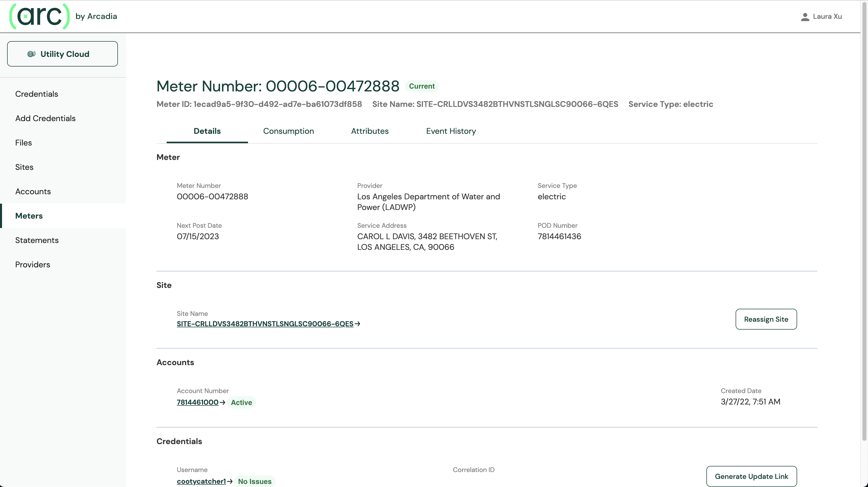Switch to the Attributes tab
Image resolution: width=868 pixels, height=487 pixels.
pyautogui.click(x=370, y=131)
